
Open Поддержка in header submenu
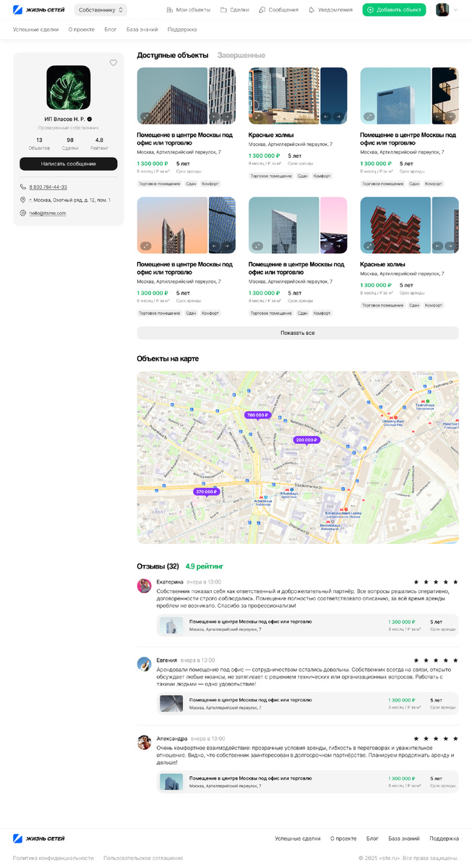tap(182, 30)
